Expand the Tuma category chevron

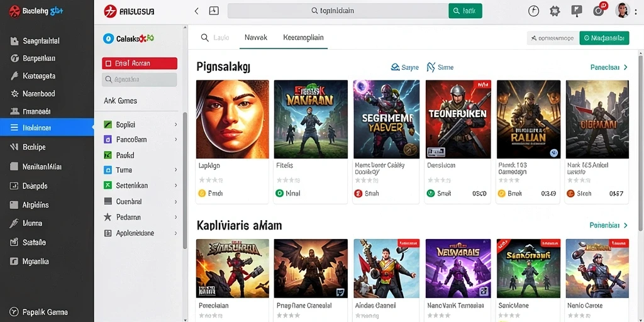click(176, 170)
